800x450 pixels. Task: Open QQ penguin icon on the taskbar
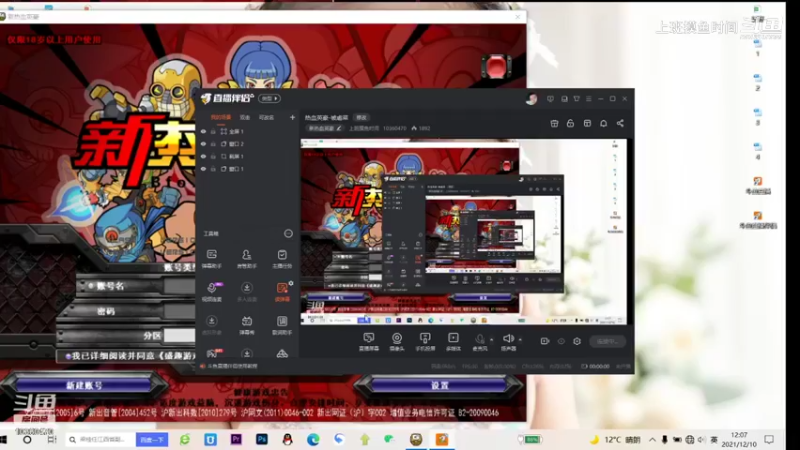[287, 439]
